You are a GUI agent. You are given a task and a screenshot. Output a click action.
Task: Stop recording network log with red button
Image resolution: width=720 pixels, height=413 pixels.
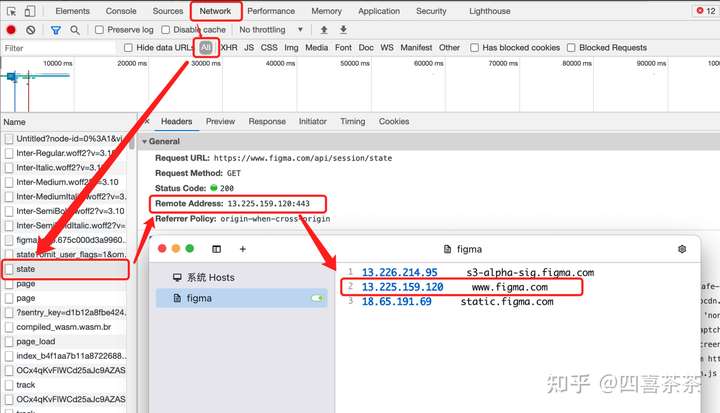pyautogui.click(x=11, y=30)
